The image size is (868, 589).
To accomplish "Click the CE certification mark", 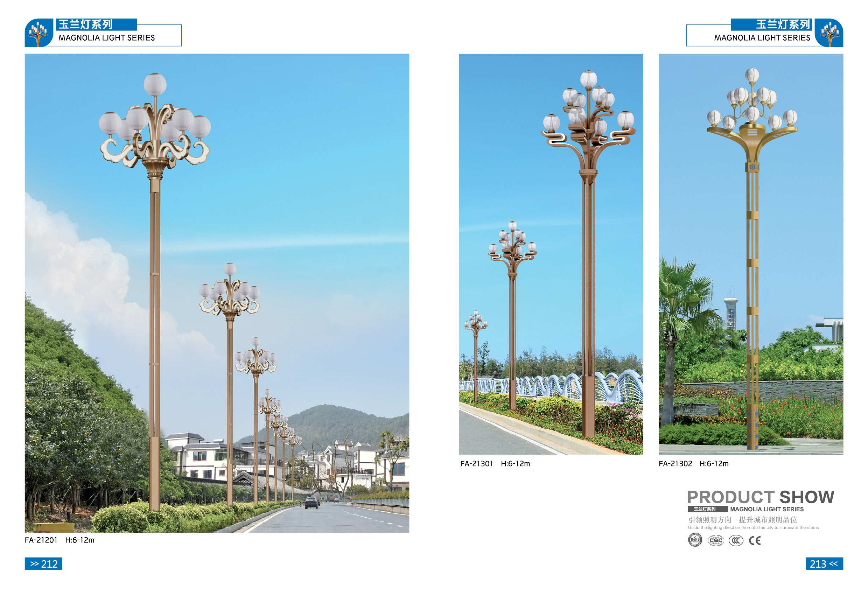I will (755, 540).
